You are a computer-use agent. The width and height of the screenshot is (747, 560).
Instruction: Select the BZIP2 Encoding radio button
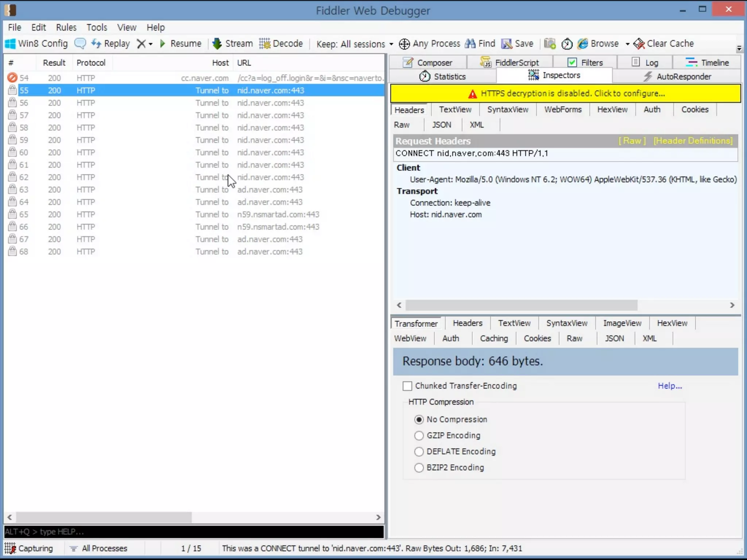pyautogui.click(x=419, y=468)
